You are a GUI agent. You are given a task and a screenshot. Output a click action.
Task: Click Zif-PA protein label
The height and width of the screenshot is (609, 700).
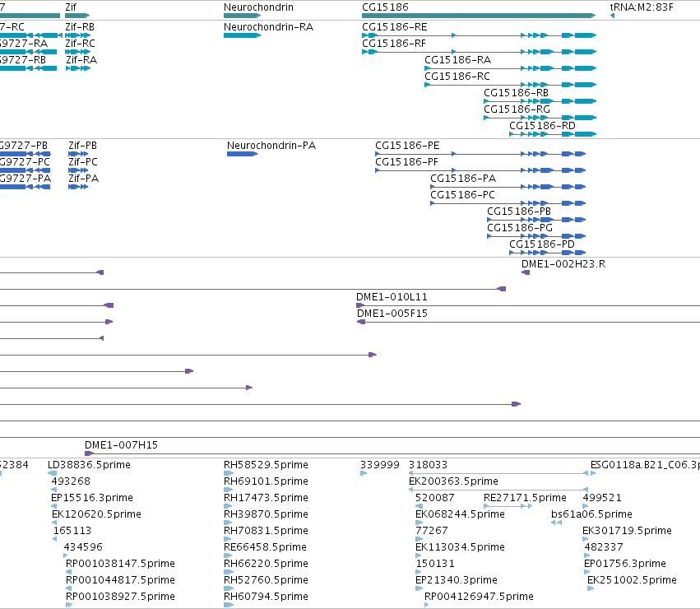point(83,179)
